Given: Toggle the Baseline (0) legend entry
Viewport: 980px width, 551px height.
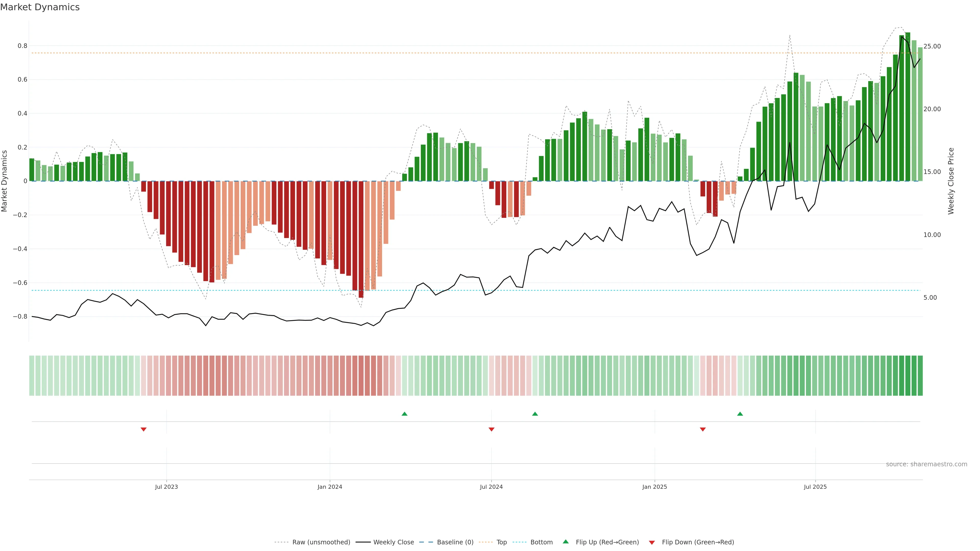Looking at the screenshot, I should [x=455, y=542].
